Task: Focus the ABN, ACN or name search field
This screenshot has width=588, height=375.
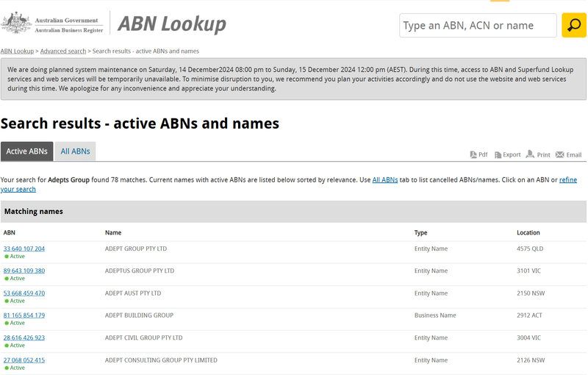Action: [478, 26]
